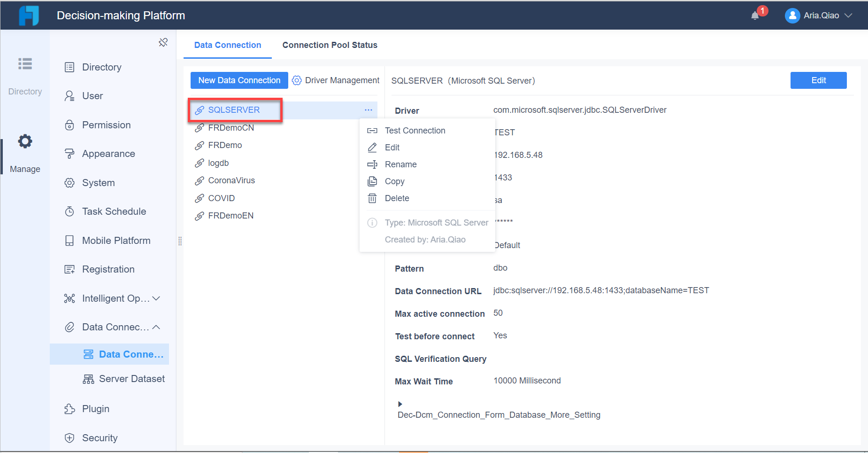Click the Security section icon

coord(69,437)
